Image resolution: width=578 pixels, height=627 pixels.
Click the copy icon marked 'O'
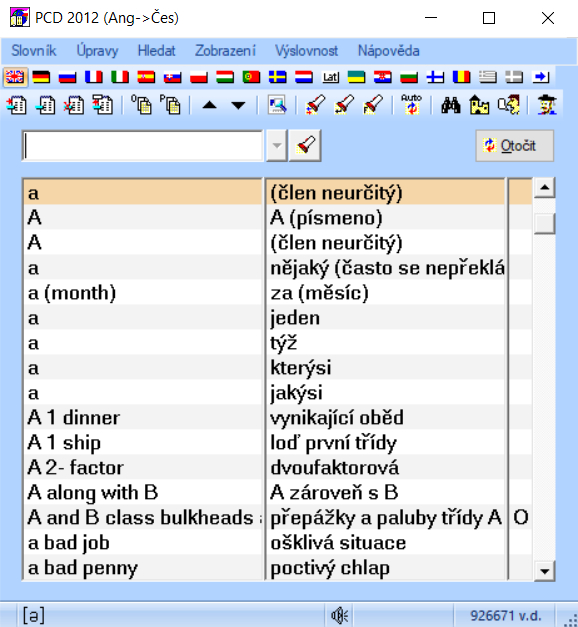click(142, 105)
